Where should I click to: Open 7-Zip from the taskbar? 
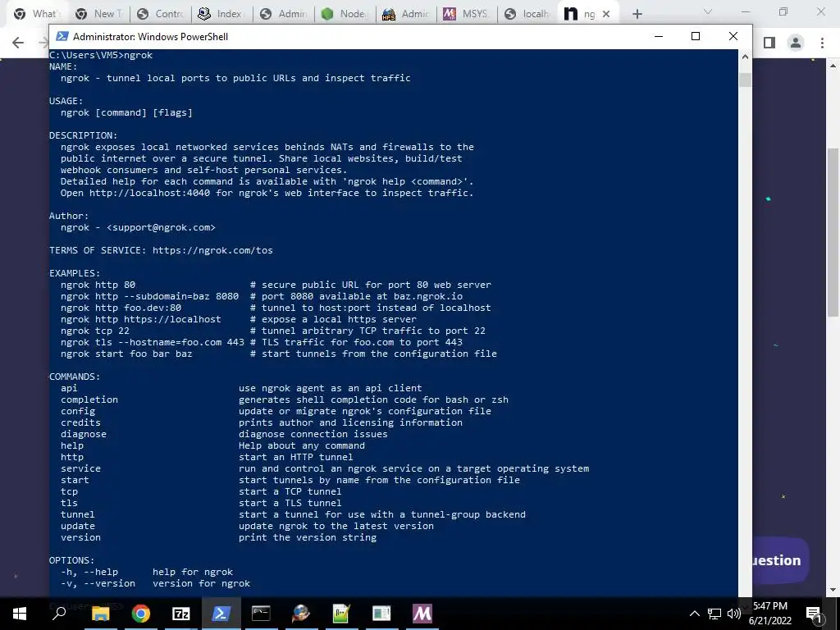pyautogui.click(x=180, y=614)
